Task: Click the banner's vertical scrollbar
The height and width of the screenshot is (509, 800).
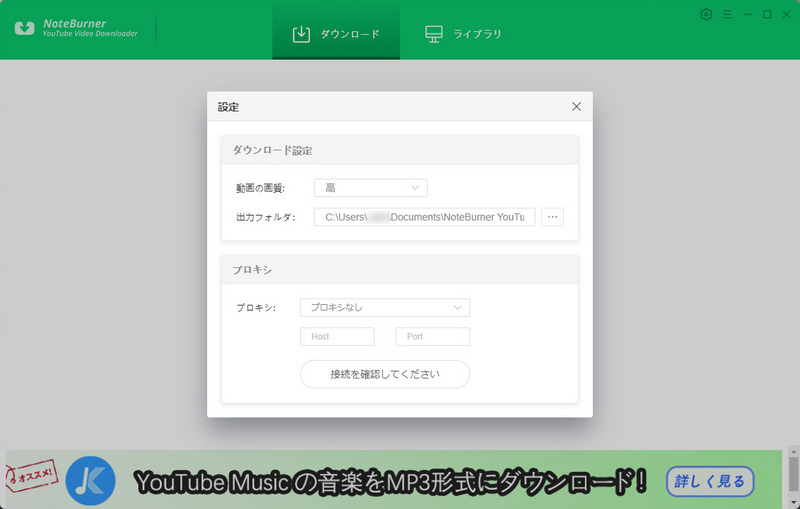Action: [793, 477]
